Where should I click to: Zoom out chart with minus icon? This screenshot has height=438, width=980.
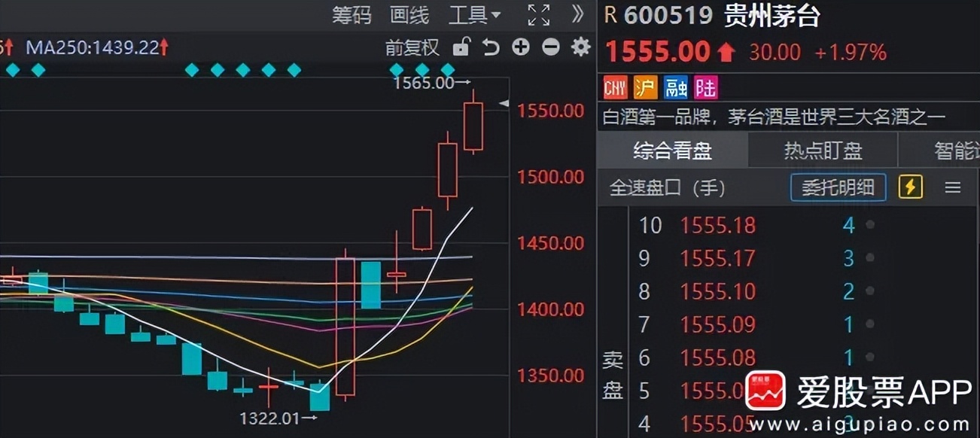(551, 47)
